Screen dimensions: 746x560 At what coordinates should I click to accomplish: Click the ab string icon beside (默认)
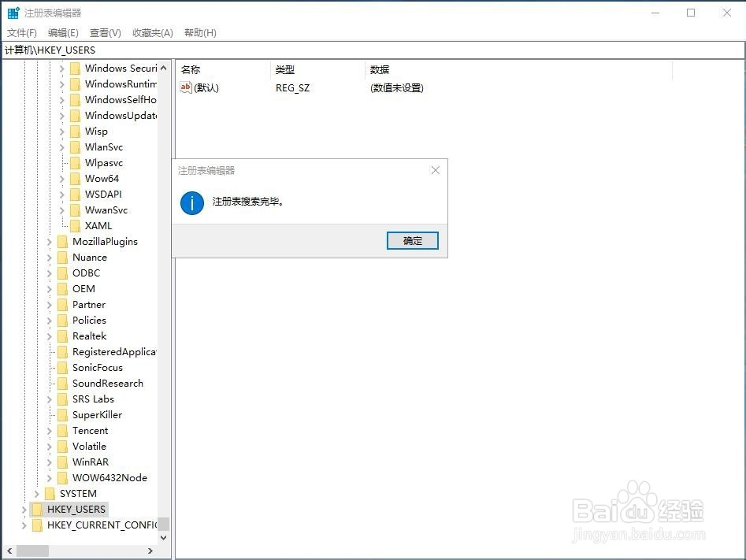tap(186, 87)
